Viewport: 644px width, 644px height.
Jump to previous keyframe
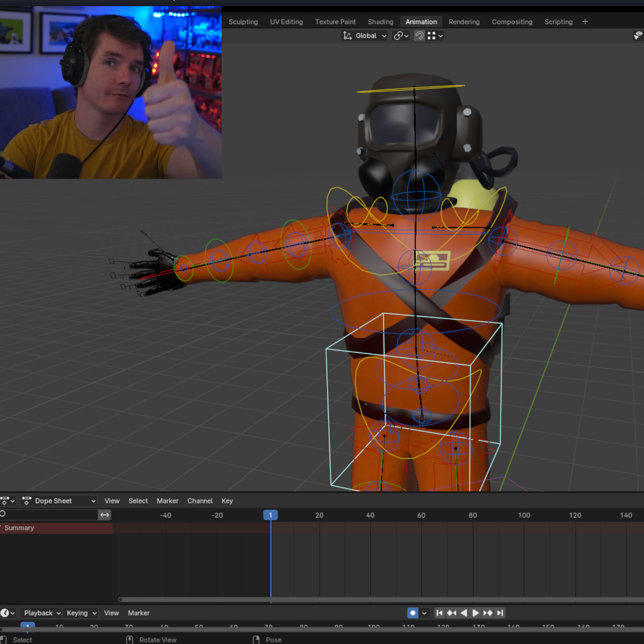[x=451, y=613]
